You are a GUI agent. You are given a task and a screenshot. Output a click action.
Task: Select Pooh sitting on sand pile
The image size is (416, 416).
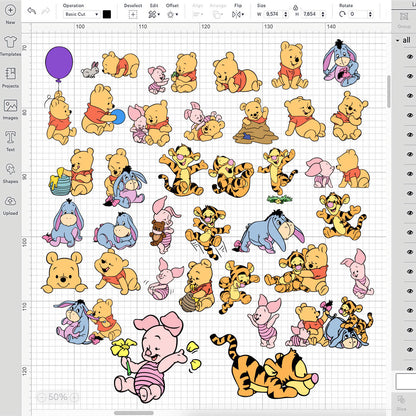[x=255, y=121]
